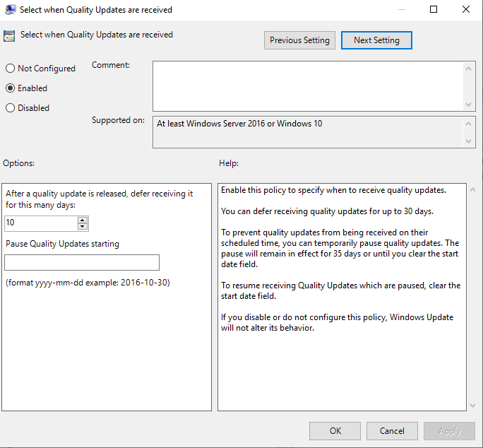Click the Pause Quality Updates starting date field
483x448 pixels.
click(x=82, y=262)
